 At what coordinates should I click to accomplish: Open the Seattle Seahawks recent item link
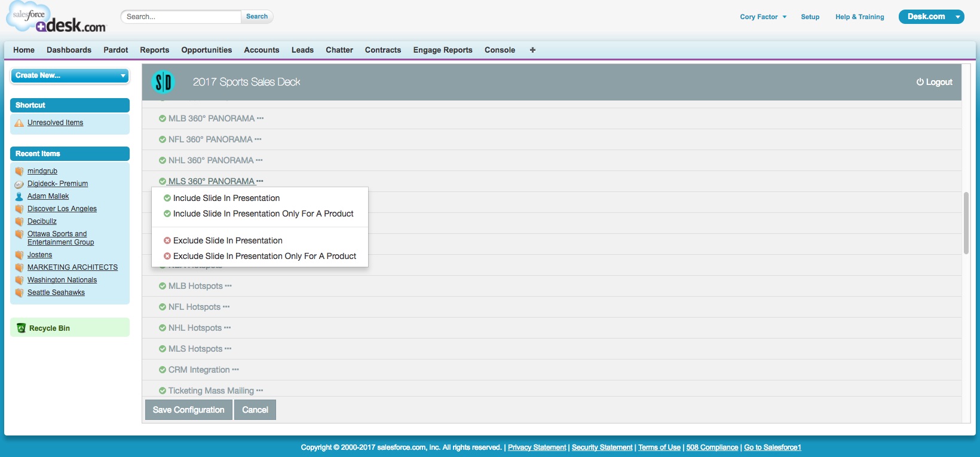(x=56, y=293)
